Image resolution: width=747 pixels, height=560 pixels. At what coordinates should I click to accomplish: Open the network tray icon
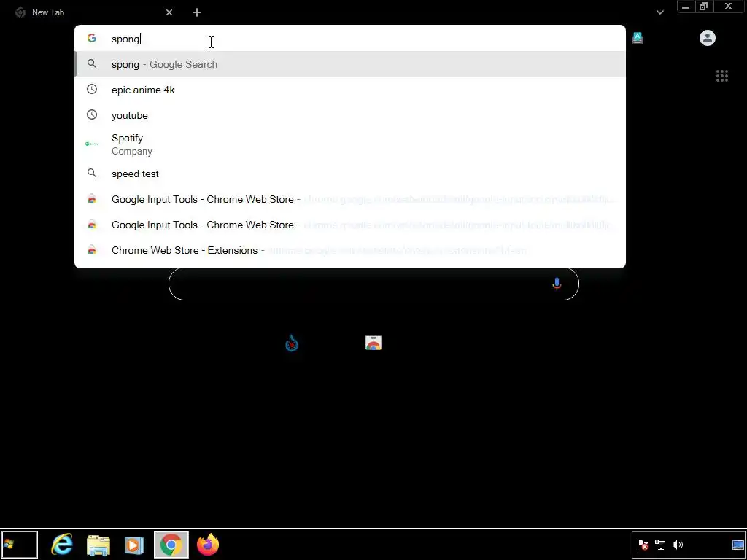tap(660, 545)
